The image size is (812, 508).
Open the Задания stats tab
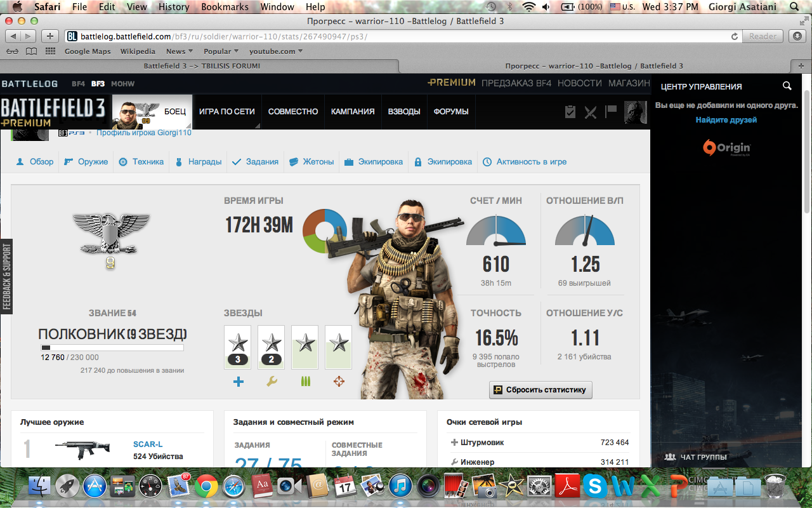pos(256,162)
